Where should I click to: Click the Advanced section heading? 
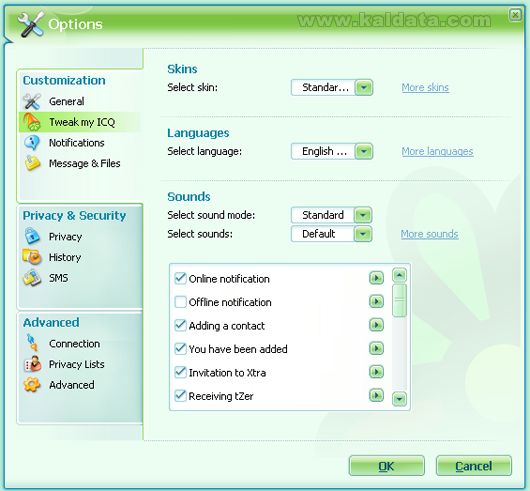[x=51, y=322]
